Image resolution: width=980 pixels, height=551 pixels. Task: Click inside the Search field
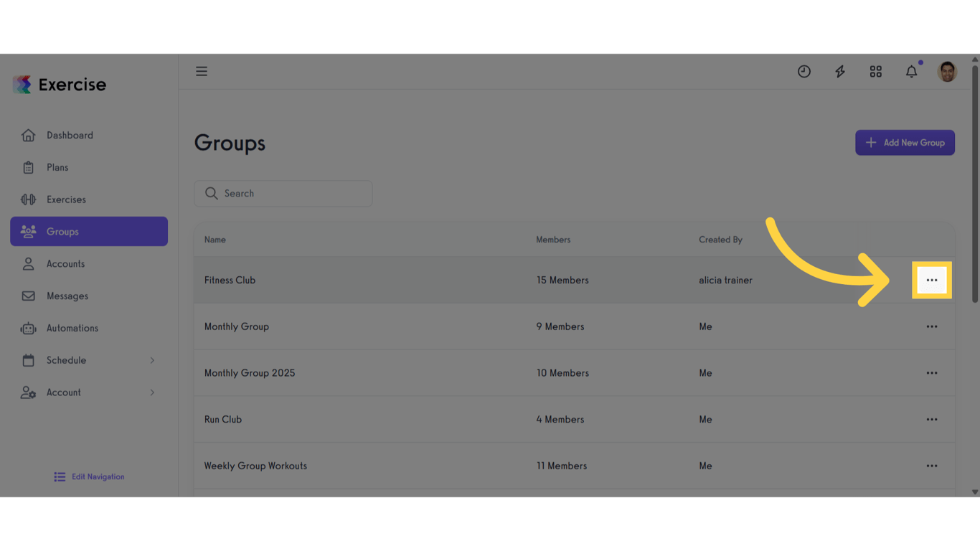[283, 193]
